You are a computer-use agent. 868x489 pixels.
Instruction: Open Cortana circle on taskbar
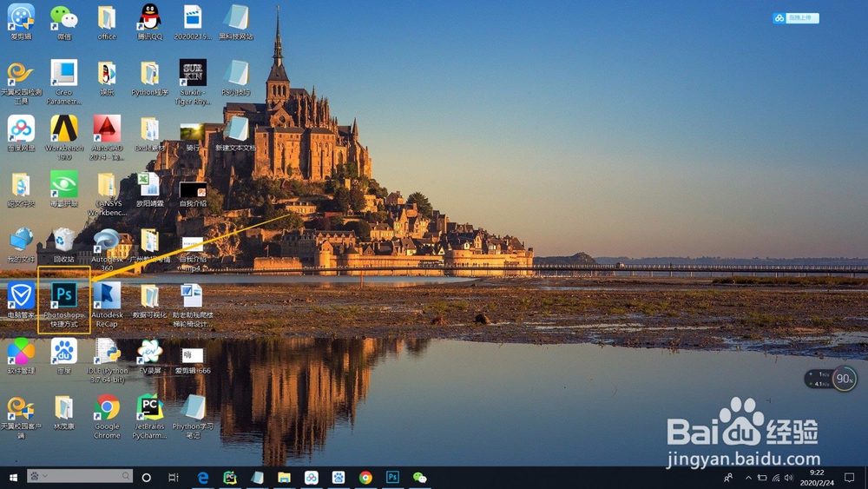click(x=146, y=478)
